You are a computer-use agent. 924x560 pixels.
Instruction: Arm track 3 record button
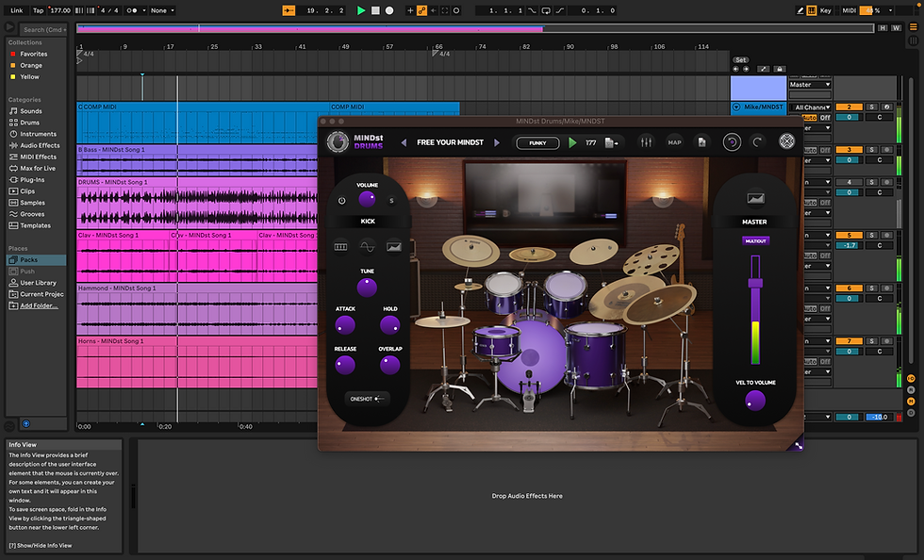click(x=887, y=150)
